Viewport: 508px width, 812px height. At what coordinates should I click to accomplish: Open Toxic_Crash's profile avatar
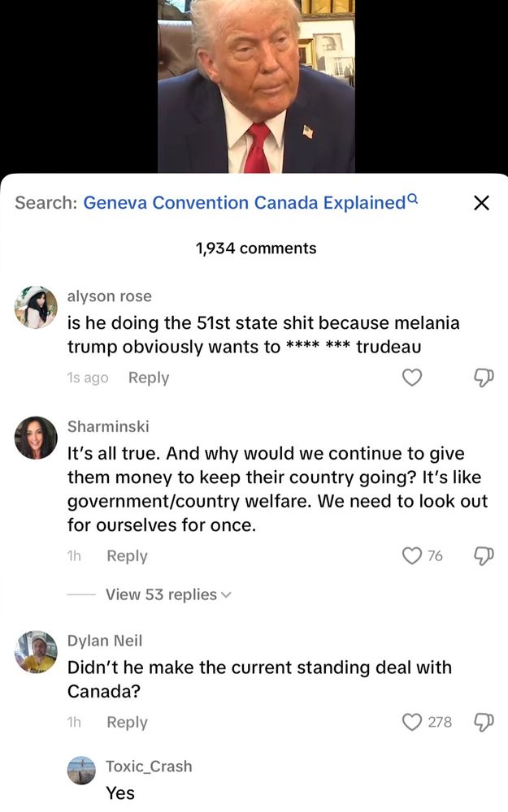click(x=80, y=771)
